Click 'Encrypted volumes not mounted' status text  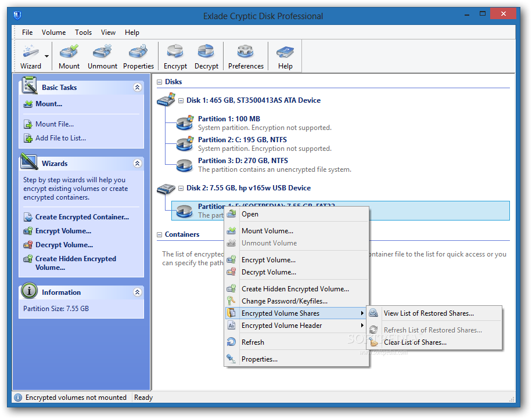coord(76,398)
